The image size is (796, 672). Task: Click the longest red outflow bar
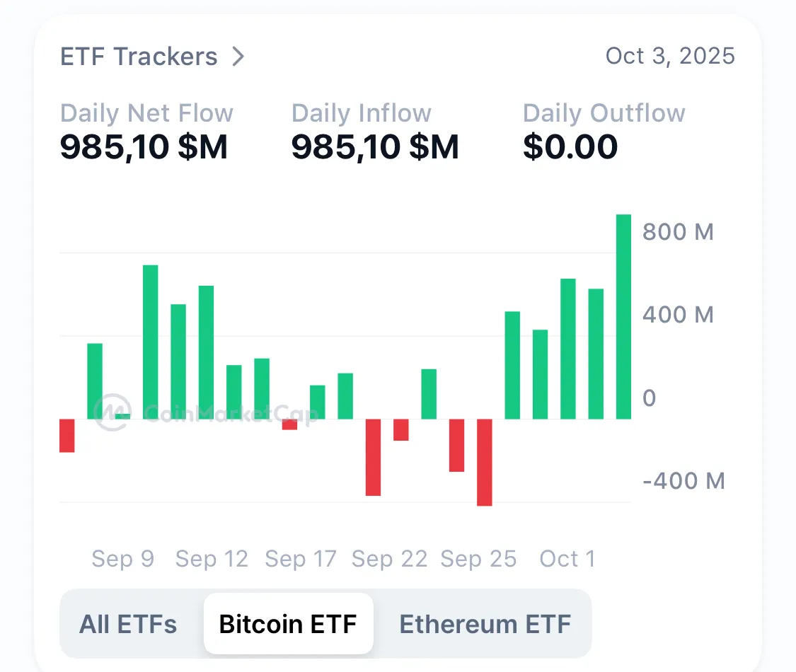pos(484,463)
